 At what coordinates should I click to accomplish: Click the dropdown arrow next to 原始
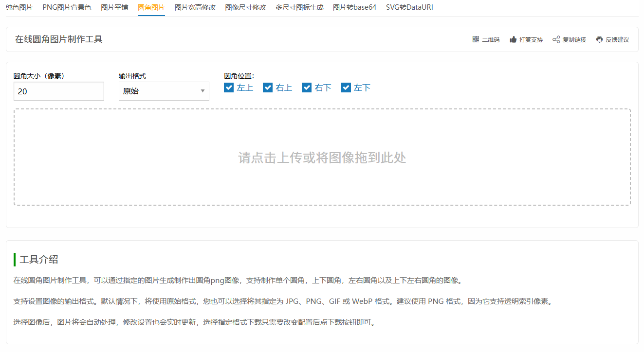[202, 91]
